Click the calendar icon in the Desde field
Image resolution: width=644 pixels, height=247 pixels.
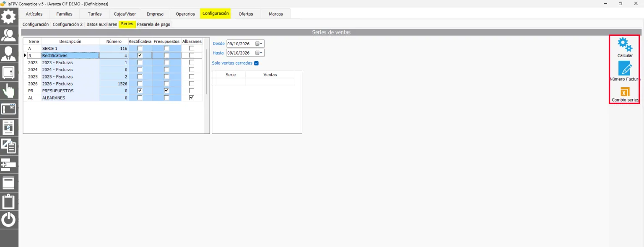[x=257, y=44]
